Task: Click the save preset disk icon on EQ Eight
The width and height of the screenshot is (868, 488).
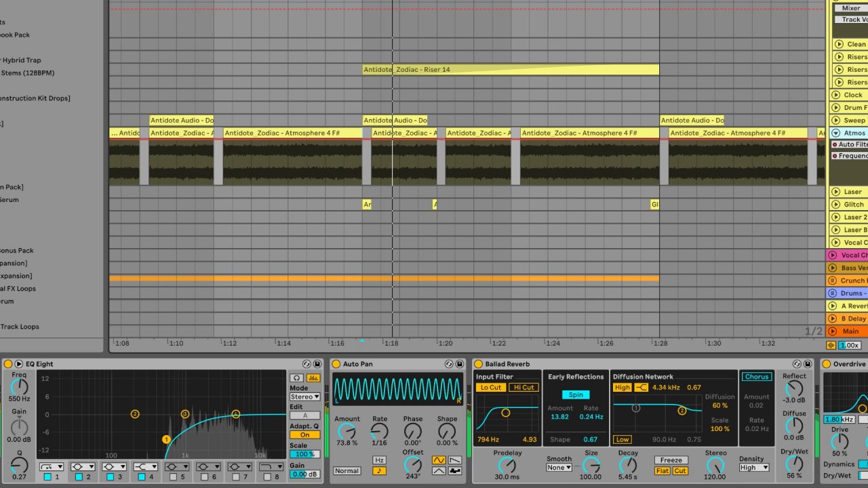Action: point(316,364)
